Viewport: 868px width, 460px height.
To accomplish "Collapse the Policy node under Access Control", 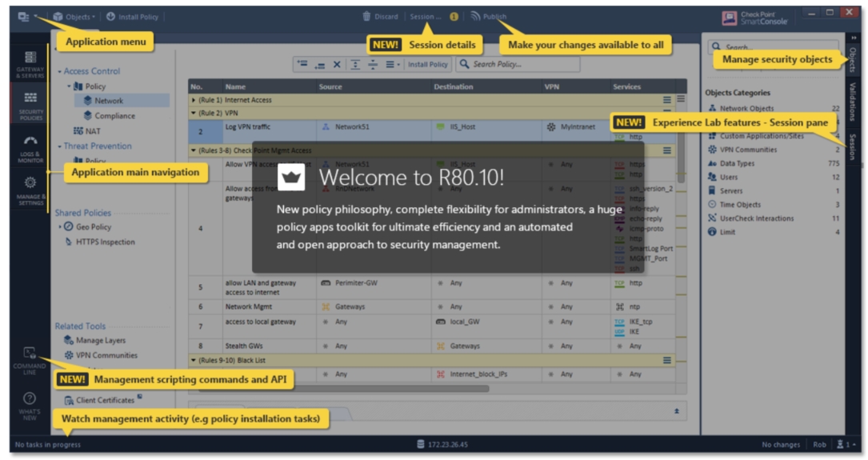I will click(69, 86).
